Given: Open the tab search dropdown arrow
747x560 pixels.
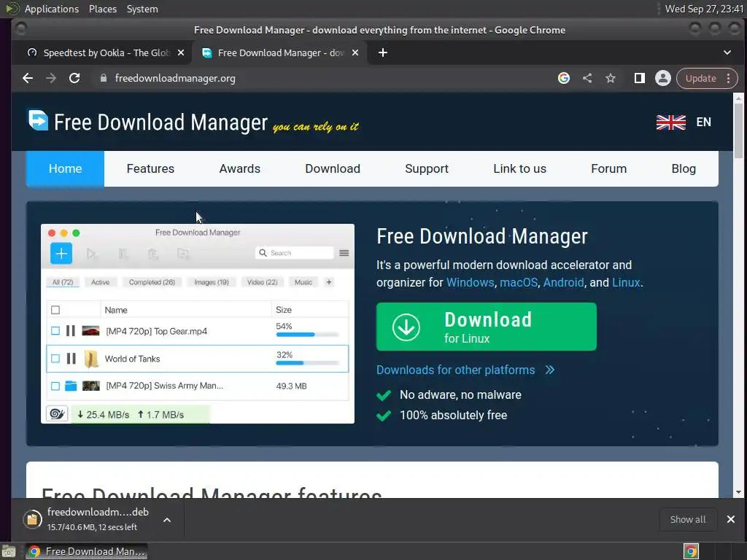Looking at the screenshot, I should pos(727,52).
